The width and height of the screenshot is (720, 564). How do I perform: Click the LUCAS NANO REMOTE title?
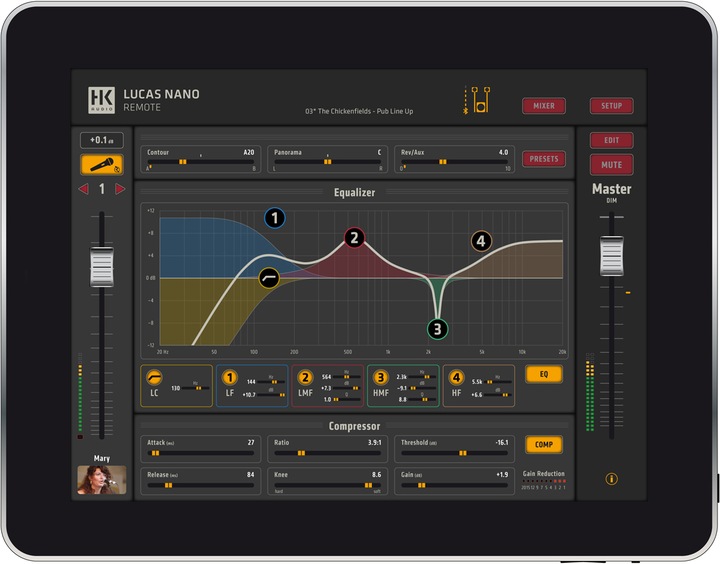pos(161,100)
